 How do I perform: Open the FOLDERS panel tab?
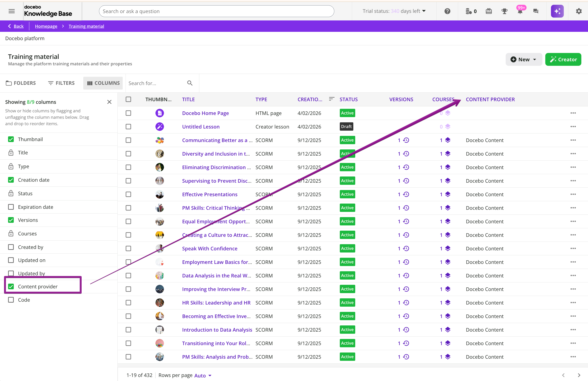pyautogui.click(x=21, y=83)
